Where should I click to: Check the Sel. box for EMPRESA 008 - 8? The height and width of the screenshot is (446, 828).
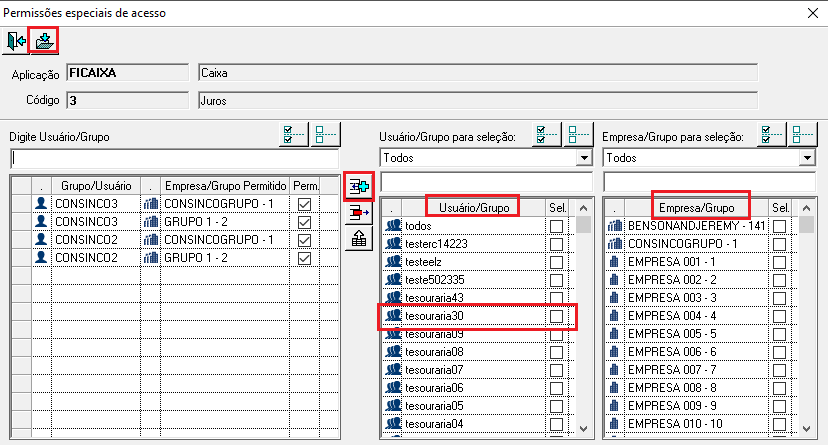pos(779,388)
